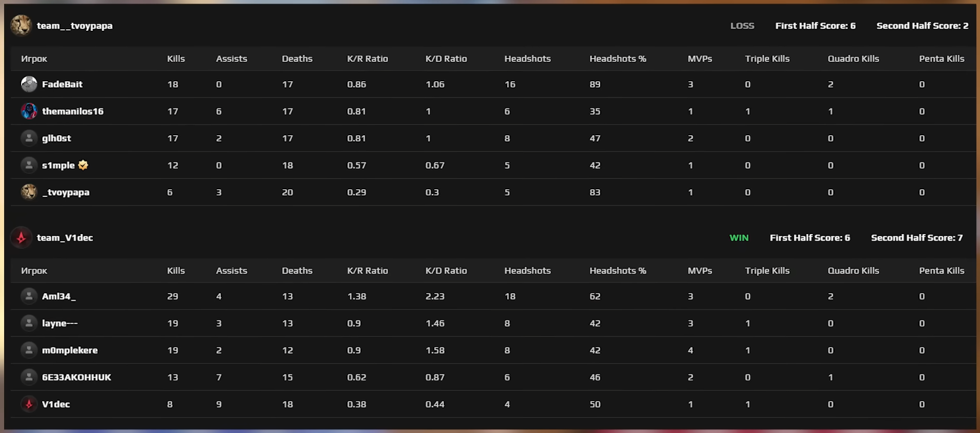Open Aml34_ player name

(x=59, y=296)
